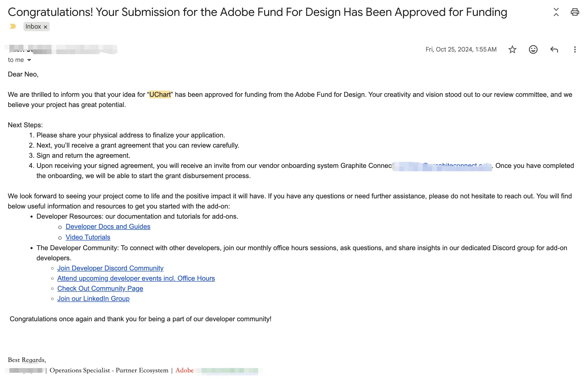Click the red 'Adobe' text in signature
588x379 pixels.
(x=185, y=370)
